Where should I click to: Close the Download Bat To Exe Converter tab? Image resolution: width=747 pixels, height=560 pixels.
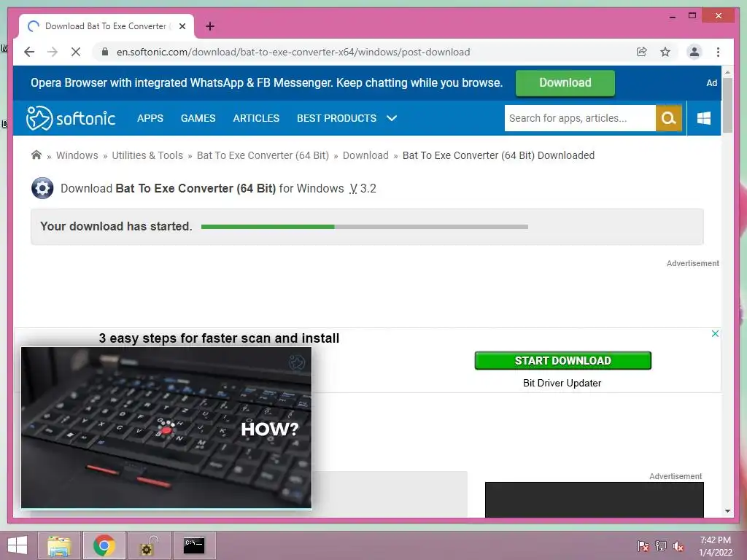(182, 26)
